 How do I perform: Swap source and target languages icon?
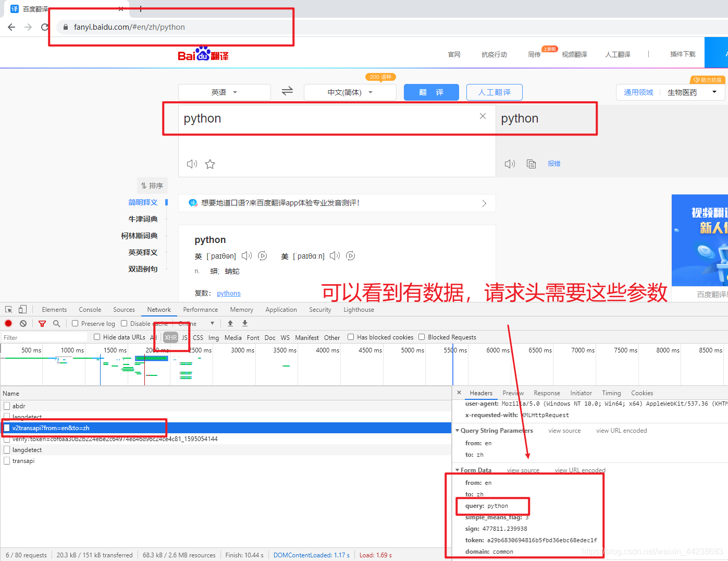coord(287,91)
